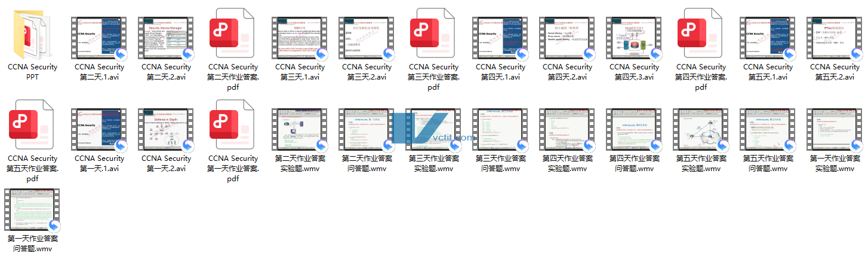Open CCNA Security 第四天作业答案.pdf icon
This screenshot has width=868, height=256.
[701, 32]
